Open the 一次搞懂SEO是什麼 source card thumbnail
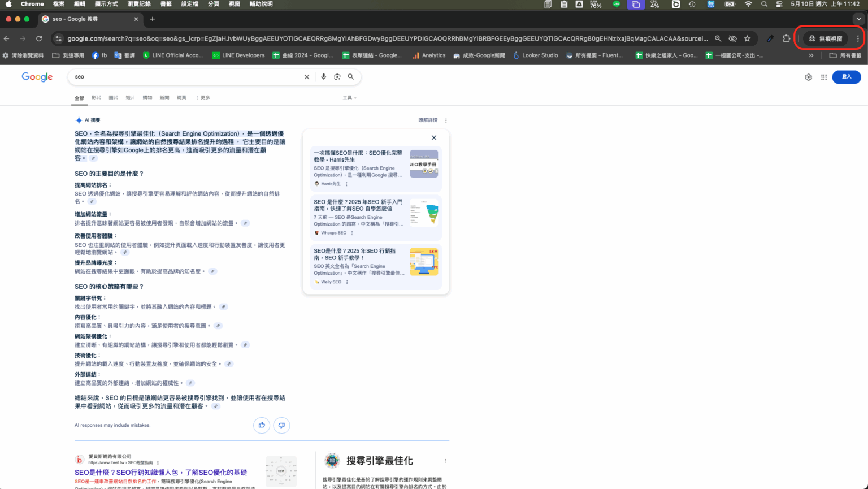The height and width of the screenshot is (489, 868). (x=424, y=163)
